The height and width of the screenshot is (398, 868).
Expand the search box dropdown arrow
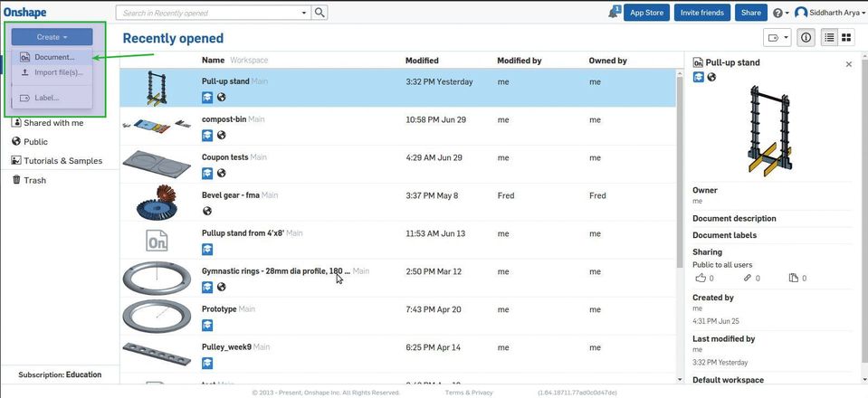(304, 12)
